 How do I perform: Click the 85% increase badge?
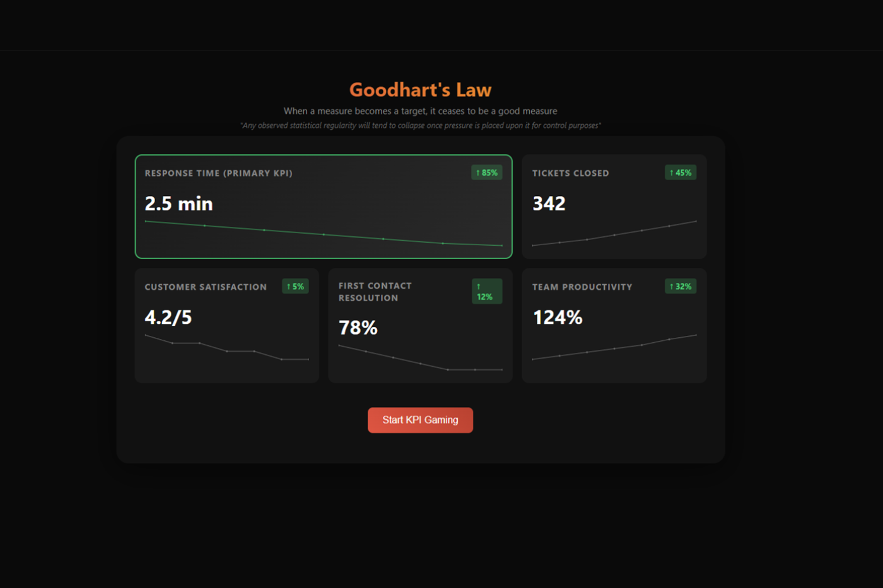click(x=486, y=173)
